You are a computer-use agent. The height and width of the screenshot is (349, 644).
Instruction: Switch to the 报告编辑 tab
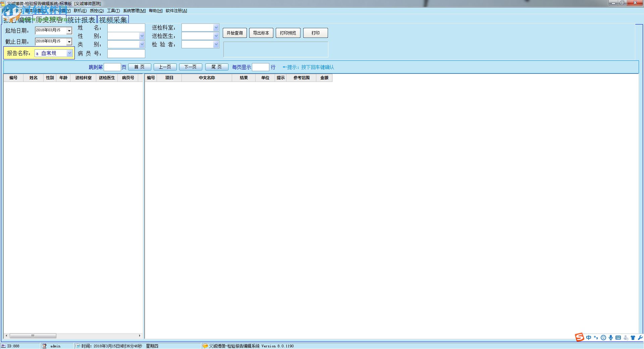(17, 20)
